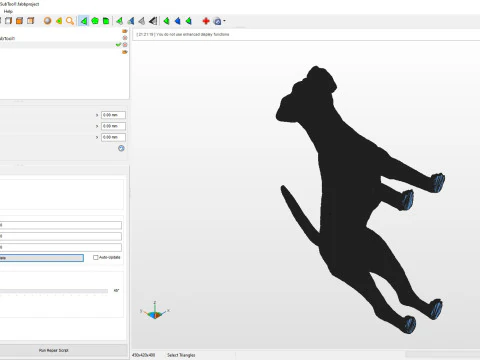Click the black triangle toolbar icon
This screenshot has height=360, width=480.
[x=153, y=21]
